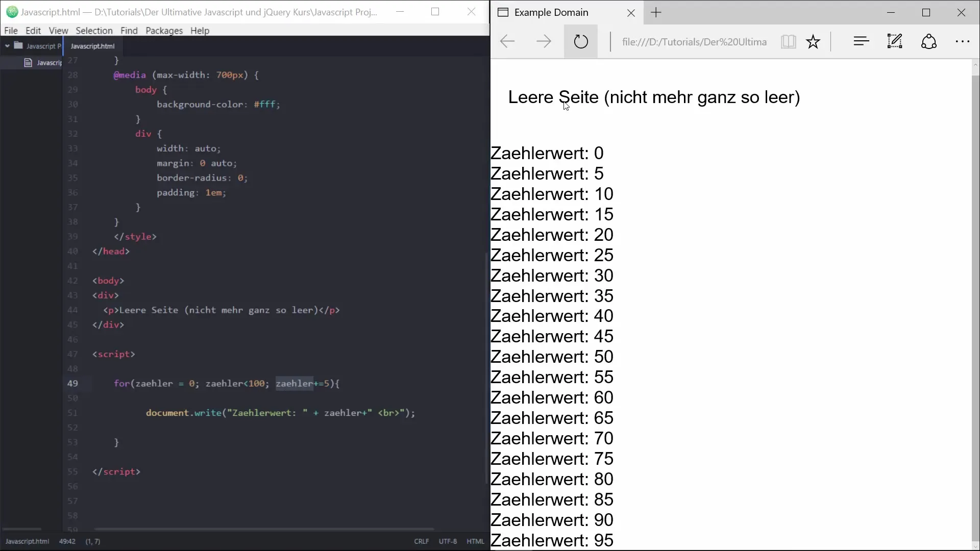The image size is (980, 551).
Task: Collapse the Javascript project folder arrow
Action: tap(7, 46)
